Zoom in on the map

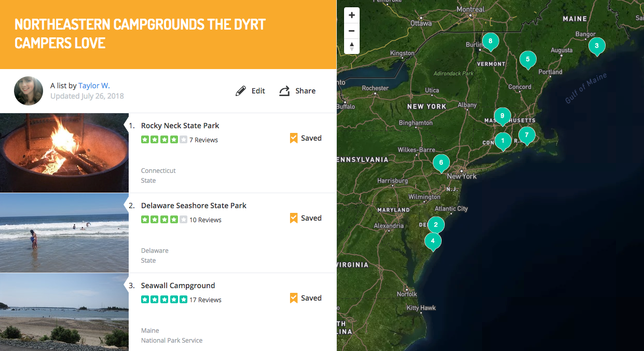coord(352,16)
